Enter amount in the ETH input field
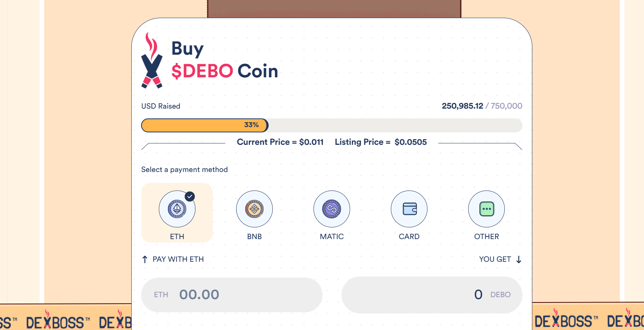This screenshot has width=644, height=330. 232,295
